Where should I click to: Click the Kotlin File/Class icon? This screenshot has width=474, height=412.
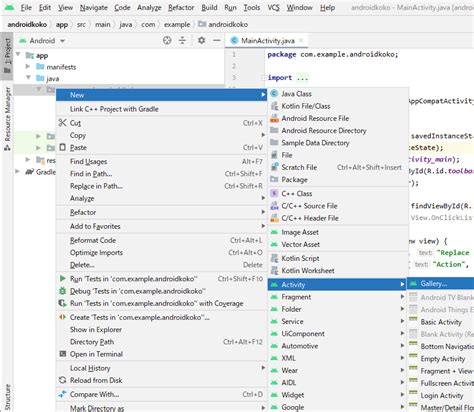(274, 106)
